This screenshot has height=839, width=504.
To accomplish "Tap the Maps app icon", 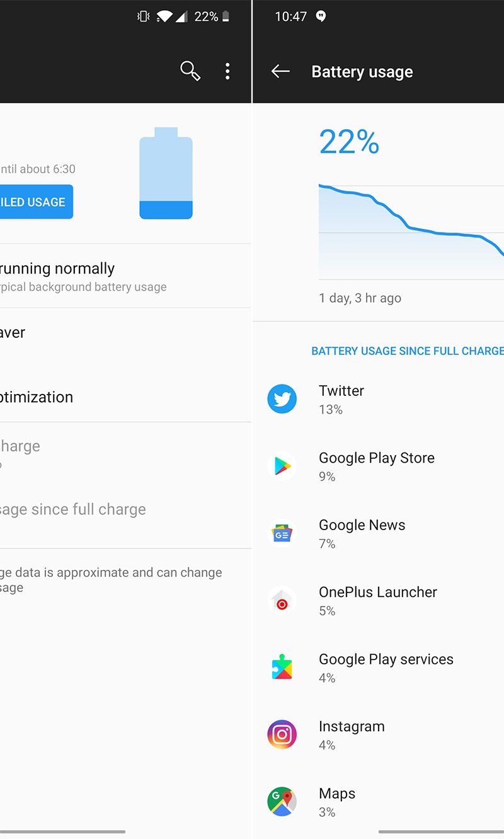I will [282, 802].
